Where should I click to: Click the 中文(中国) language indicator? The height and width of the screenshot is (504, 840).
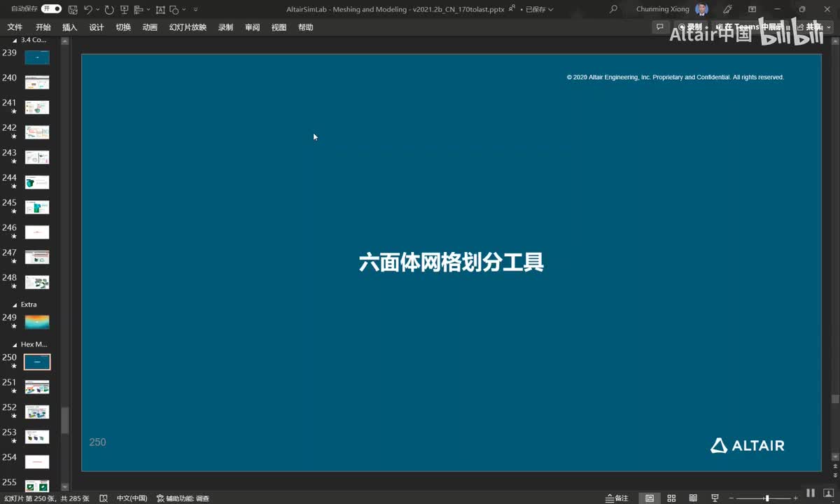(132, 498)
